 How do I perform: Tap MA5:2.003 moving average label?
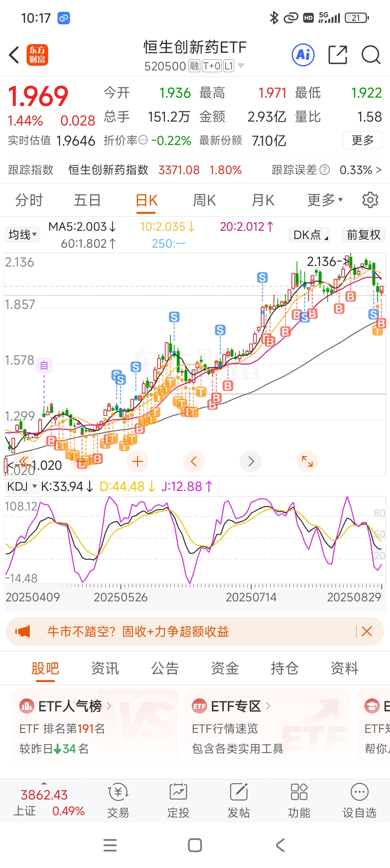pyautogui.click(x=82, y=227)
